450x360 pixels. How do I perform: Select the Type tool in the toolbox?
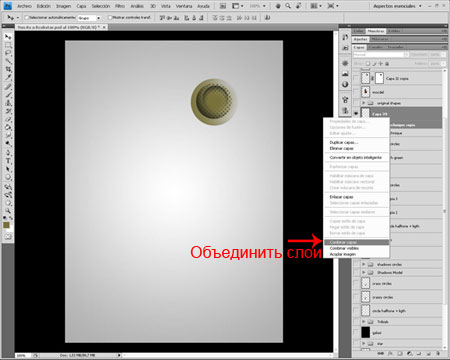tap(8, 161)
